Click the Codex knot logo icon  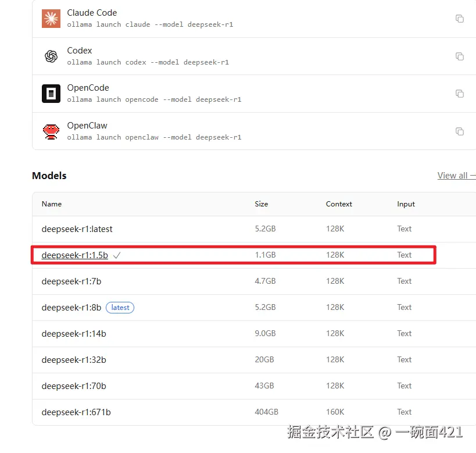(x=51, y=56)
